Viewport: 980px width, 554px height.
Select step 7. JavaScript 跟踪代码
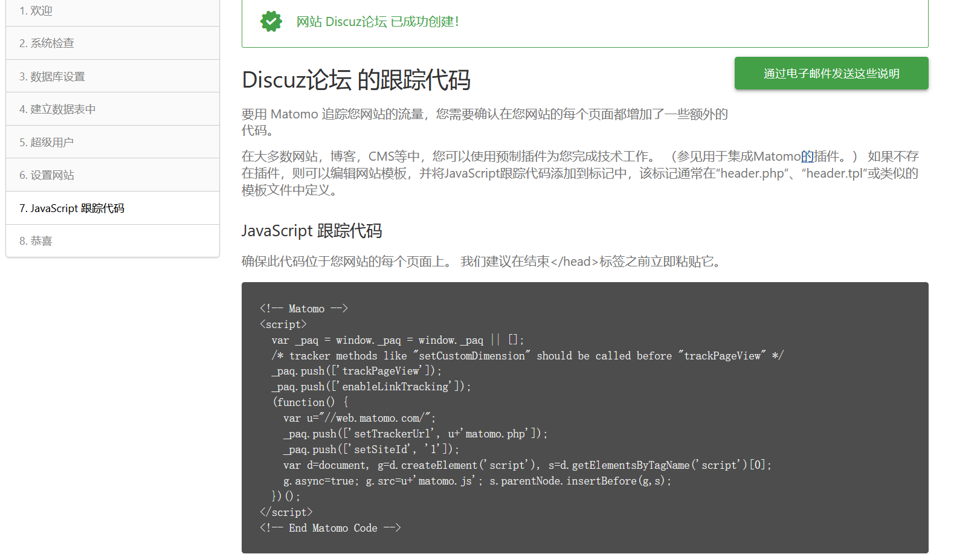click(x=112, y=208)
